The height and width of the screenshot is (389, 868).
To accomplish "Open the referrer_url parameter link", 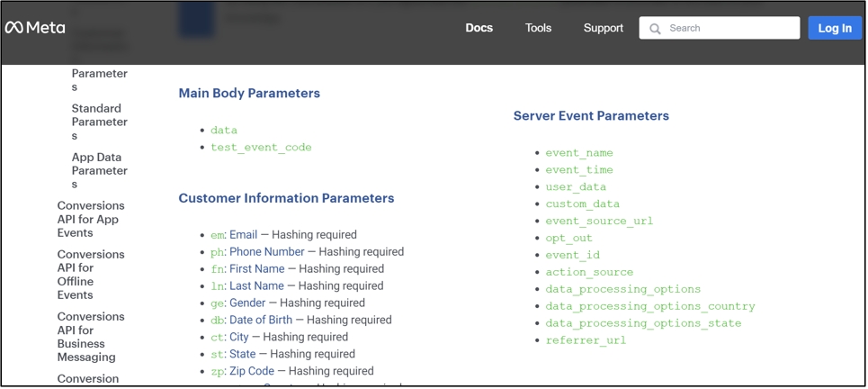I will coord(585,340).
